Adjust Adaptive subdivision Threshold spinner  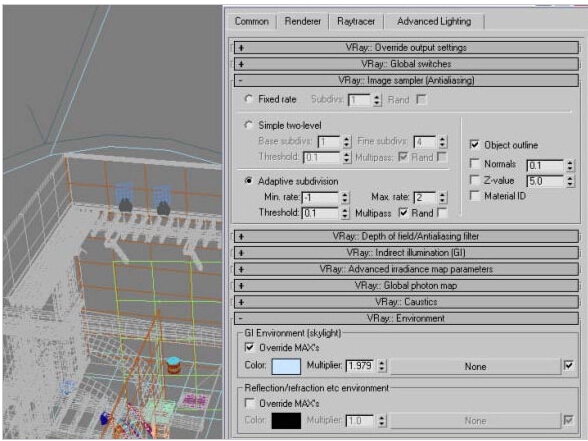coord(345,213)
